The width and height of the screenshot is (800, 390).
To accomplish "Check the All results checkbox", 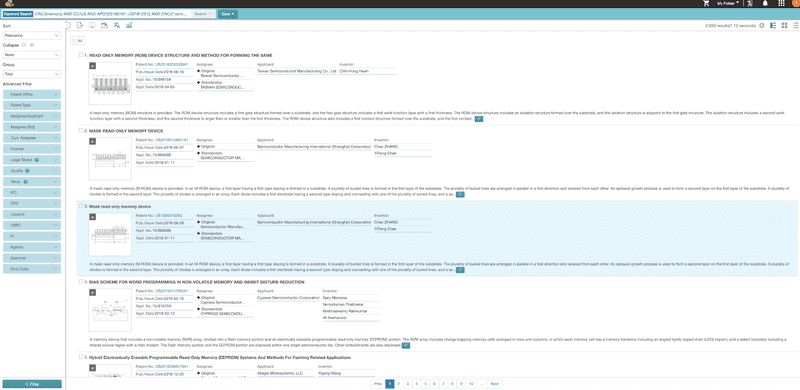I will point(75,40).
